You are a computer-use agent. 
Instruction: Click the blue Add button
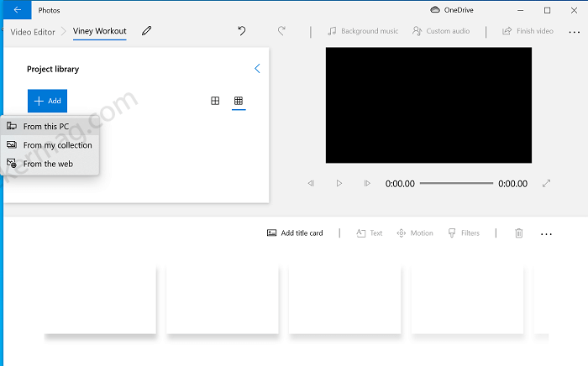point(47,101)
